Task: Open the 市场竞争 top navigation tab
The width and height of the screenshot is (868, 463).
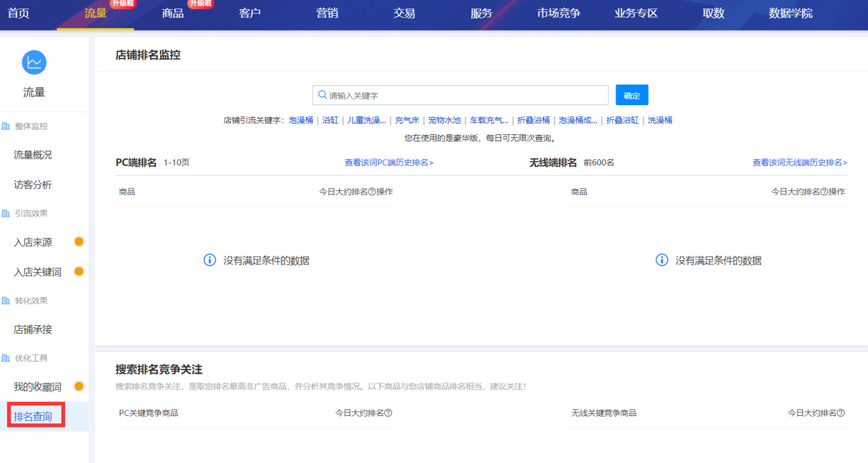Action: [558, 13]
